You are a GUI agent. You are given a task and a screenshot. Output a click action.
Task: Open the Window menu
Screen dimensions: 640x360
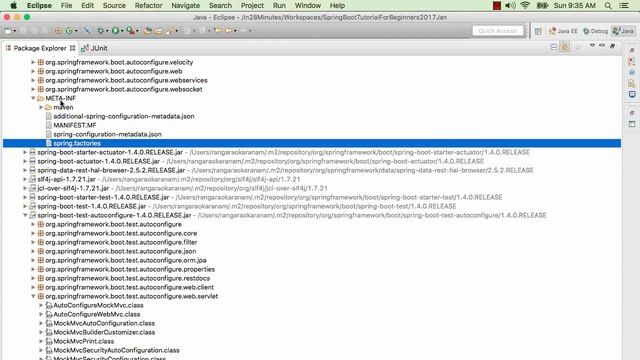(308, 6)
